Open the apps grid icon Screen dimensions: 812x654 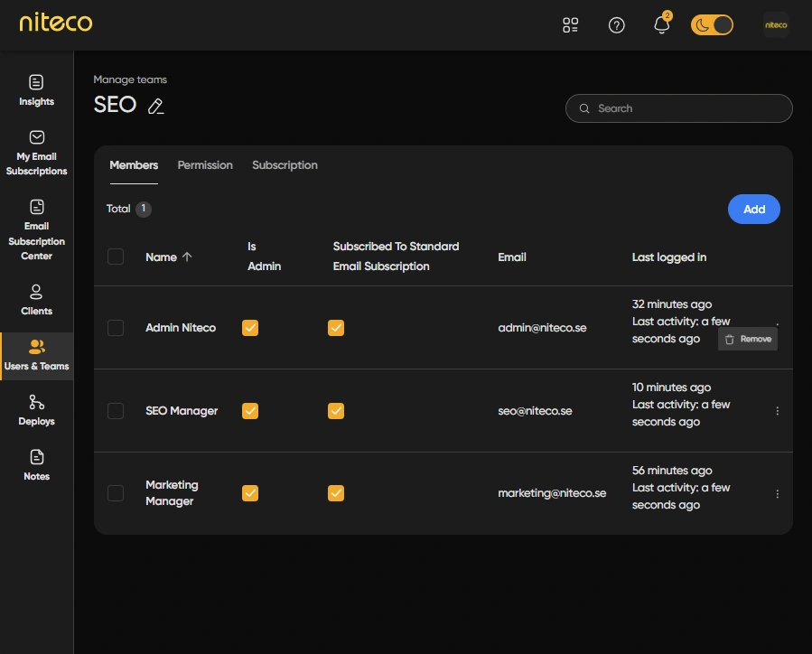pos(570,25)
